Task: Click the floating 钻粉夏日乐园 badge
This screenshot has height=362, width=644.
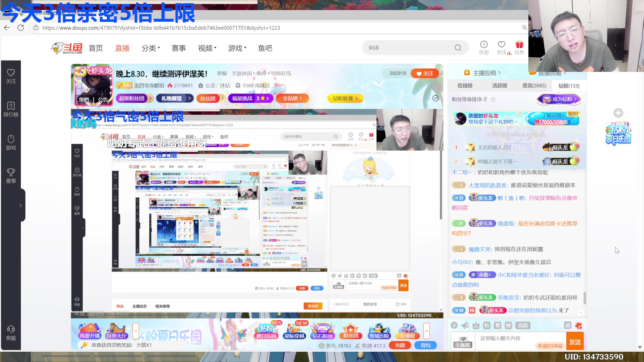Action: (618, 133)
